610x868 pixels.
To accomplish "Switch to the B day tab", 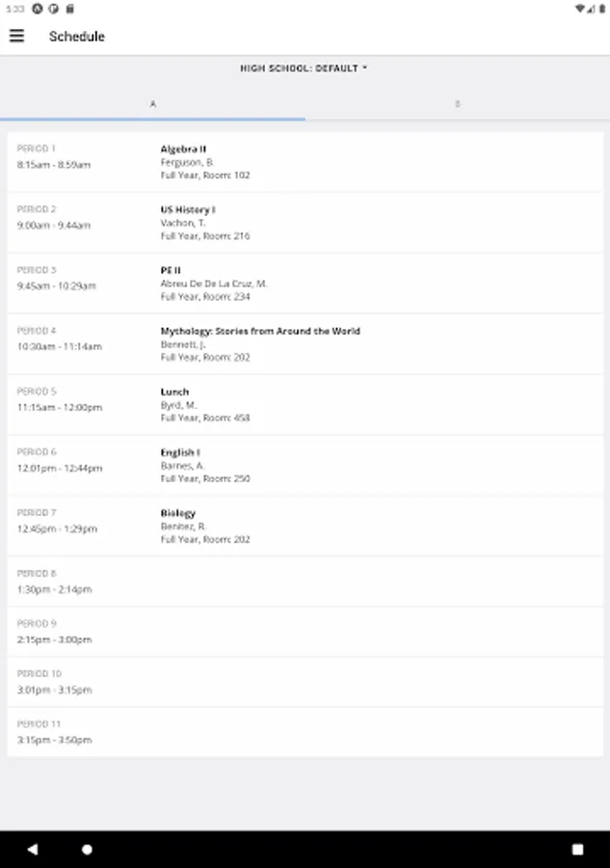I will tap(457, 103).
